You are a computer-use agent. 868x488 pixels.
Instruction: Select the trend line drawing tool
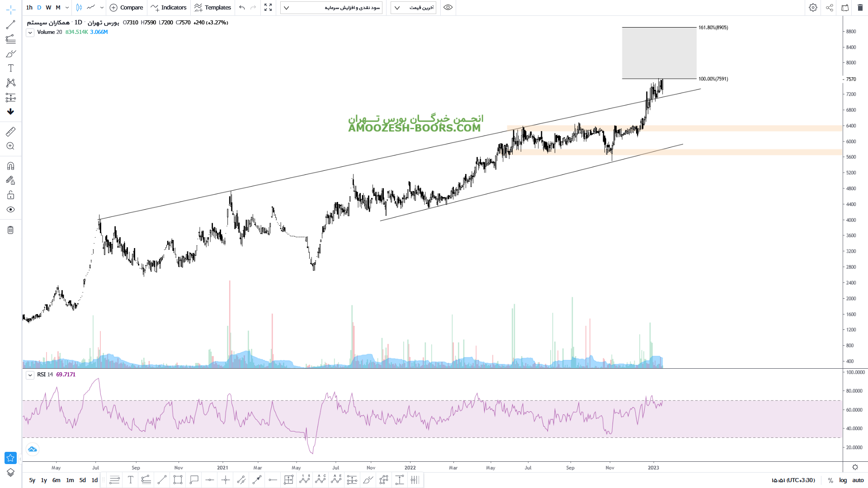click(11, 24)
